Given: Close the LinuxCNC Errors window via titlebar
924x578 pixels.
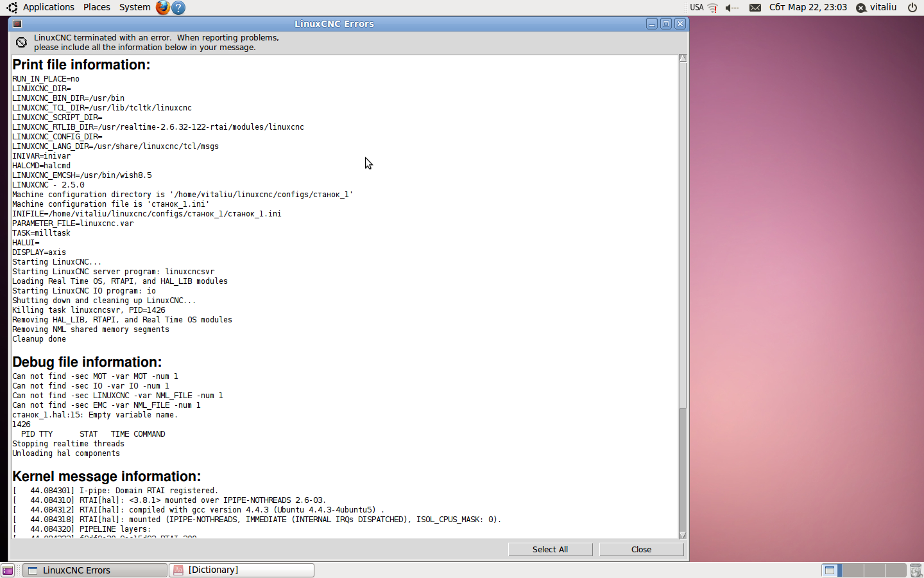Looking at the screenshot, I should tap(680, 24).
